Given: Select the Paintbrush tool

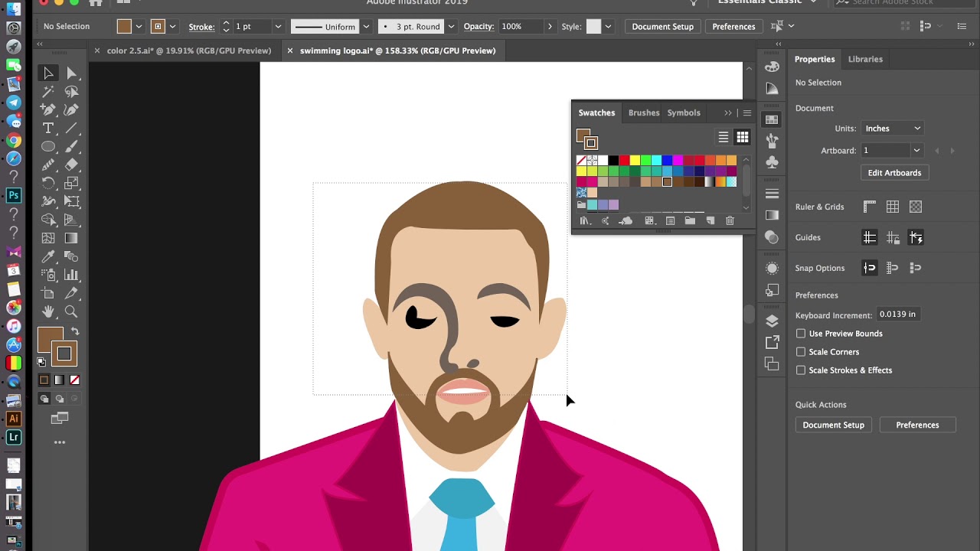Looking at the screenshot, I should click(x=71, y=146).
